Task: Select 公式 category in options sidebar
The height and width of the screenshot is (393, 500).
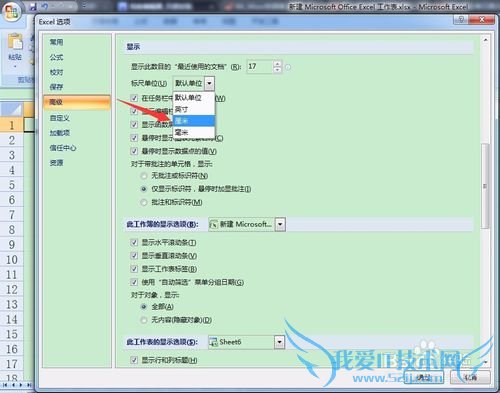Action: click(x=56, y=57)
